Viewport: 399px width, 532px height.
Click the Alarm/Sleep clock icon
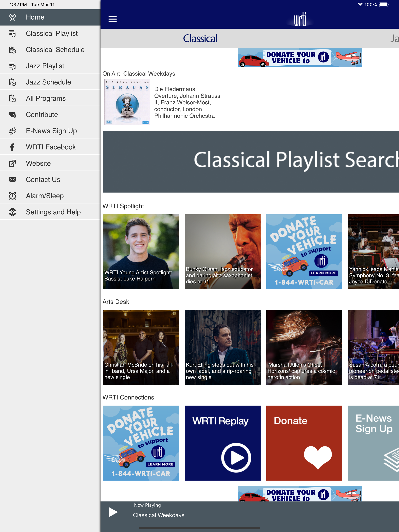pyautogui.click(x=13, y=196)
